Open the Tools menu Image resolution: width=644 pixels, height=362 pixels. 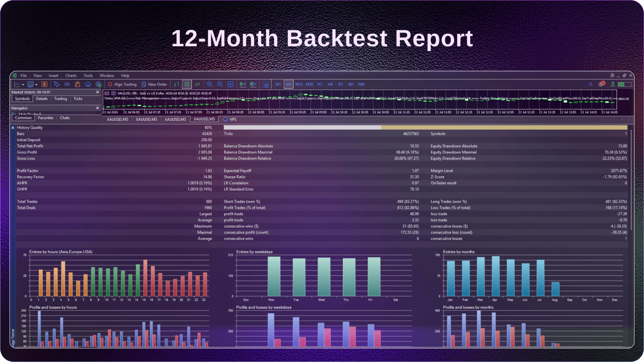88,76
